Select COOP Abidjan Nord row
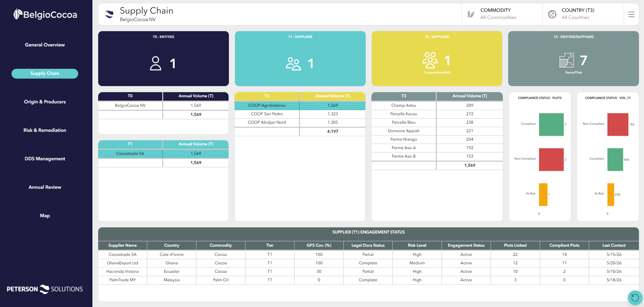The image size is (644, 307). pyautogui.click(x=300, y=122)
